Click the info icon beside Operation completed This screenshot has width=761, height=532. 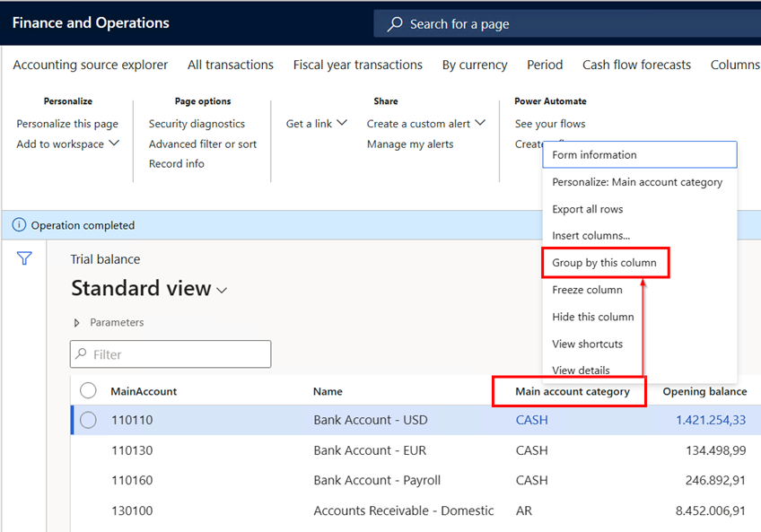point(19,225)
